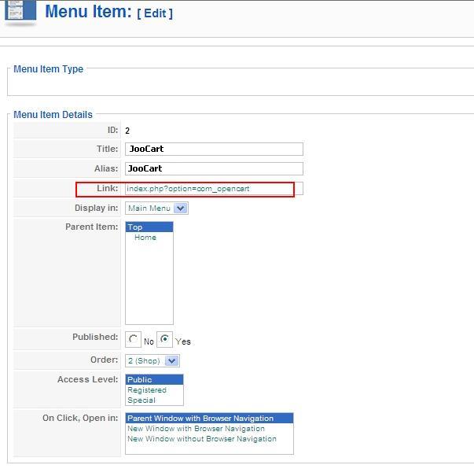Click the Link field with index.php URL
This screenshot has width=474, height=476.
[214, 189]
